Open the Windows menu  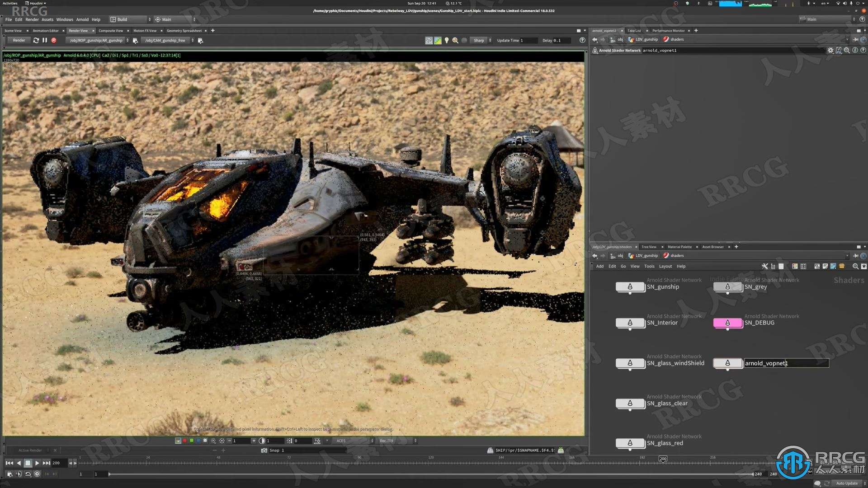tap(65, 19)
